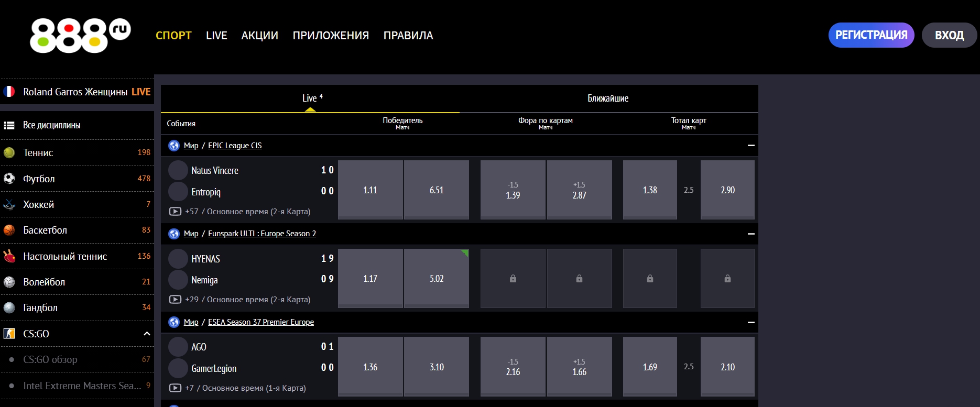Collapse the CS:GO sidebar section

(147, 334)
